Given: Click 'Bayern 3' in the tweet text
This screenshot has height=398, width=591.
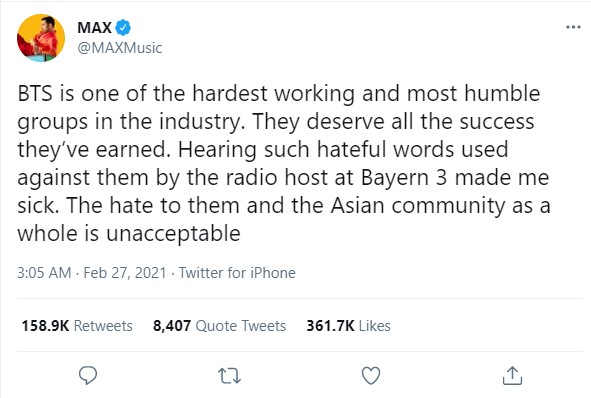Looking at the screenshot, I should click(404, 177).
